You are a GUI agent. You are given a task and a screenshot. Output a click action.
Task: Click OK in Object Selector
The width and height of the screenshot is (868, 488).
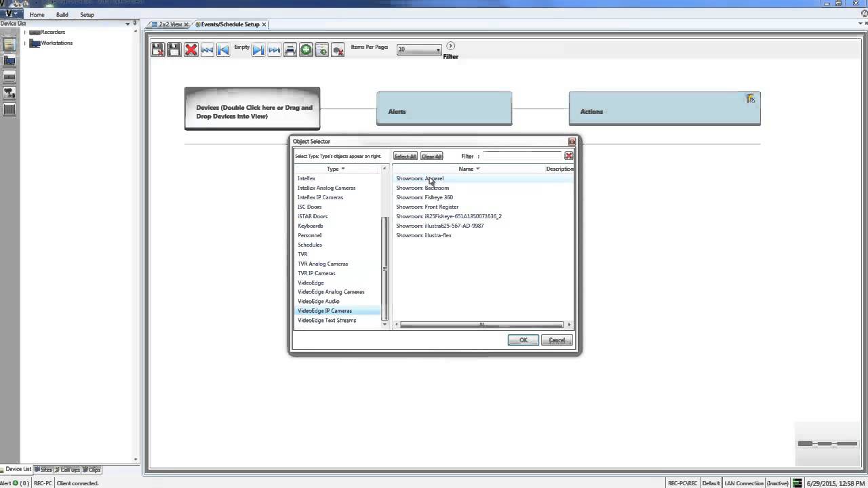(x=524, y=340)
